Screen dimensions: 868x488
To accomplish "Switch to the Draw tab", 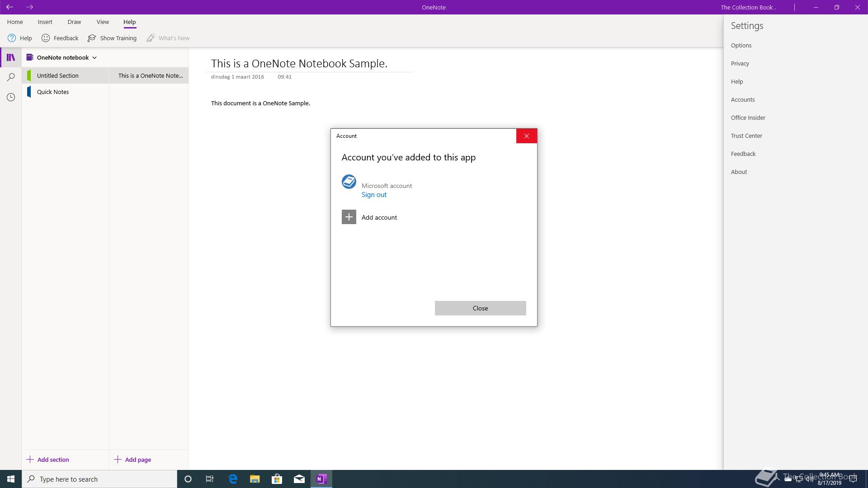I will (74, 22).
